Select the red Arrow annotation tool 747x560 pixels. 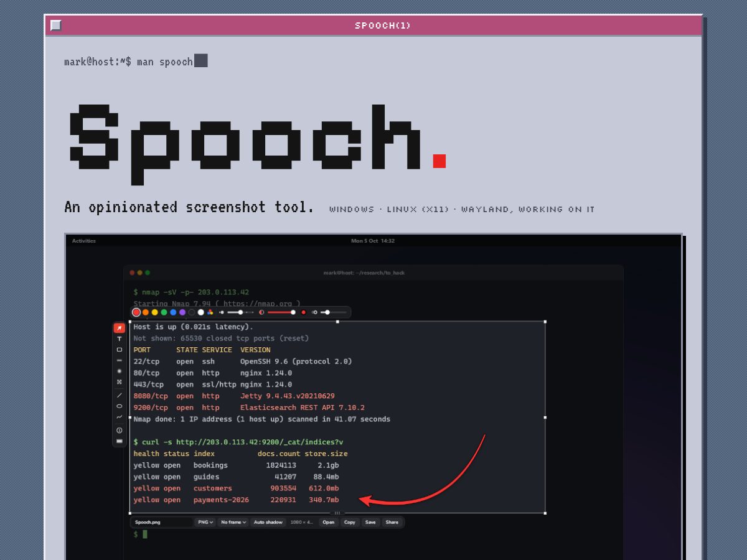tap(120, 328)
